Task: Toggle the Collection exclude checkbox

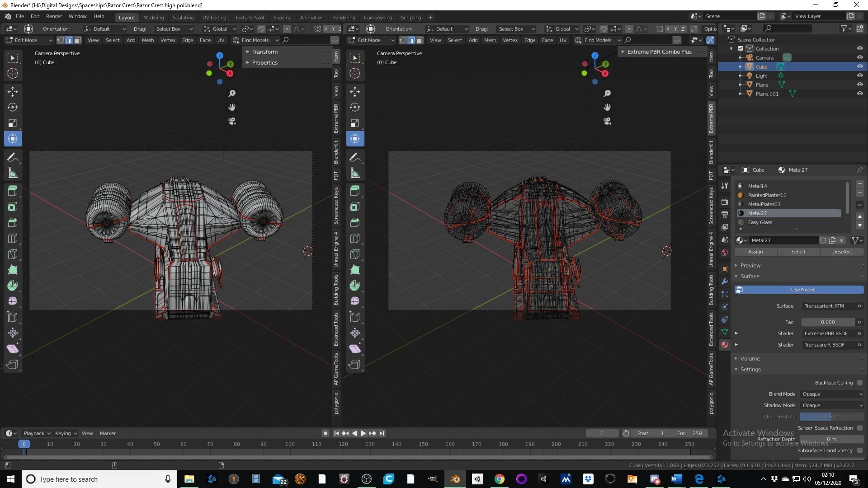Action: pyautogui.click(x=741, y=48)
